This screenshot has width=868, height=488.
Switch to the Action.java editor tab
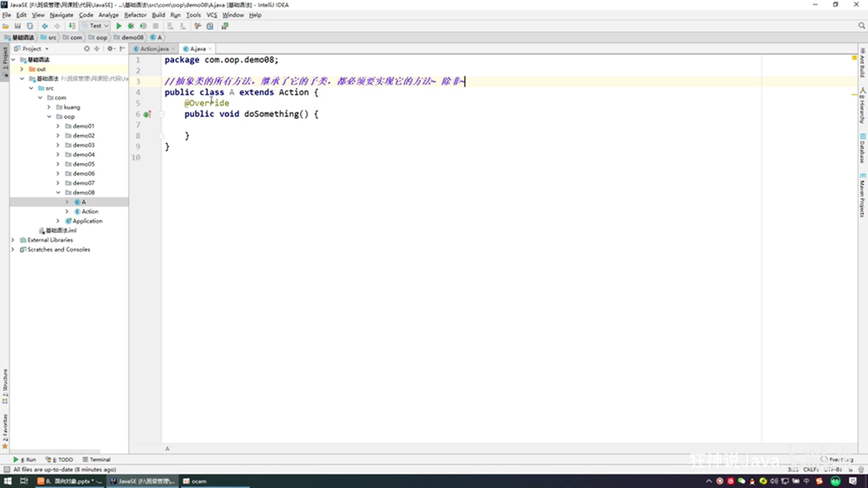[x=154, y=49]
